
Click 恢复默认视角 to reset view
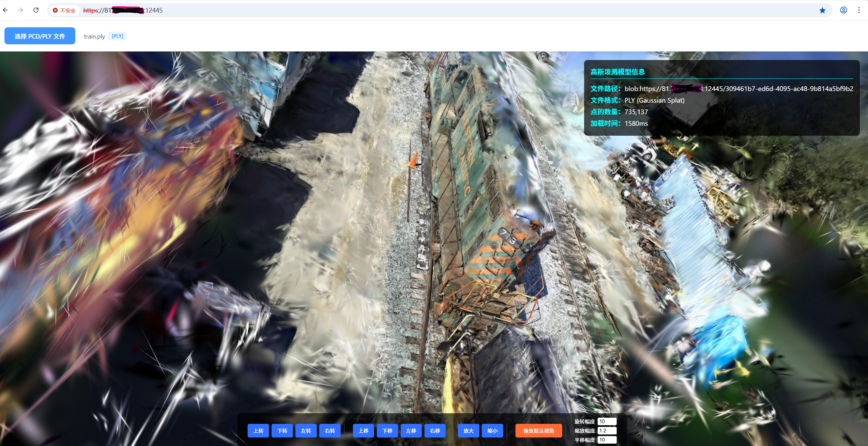click(539, 431)
